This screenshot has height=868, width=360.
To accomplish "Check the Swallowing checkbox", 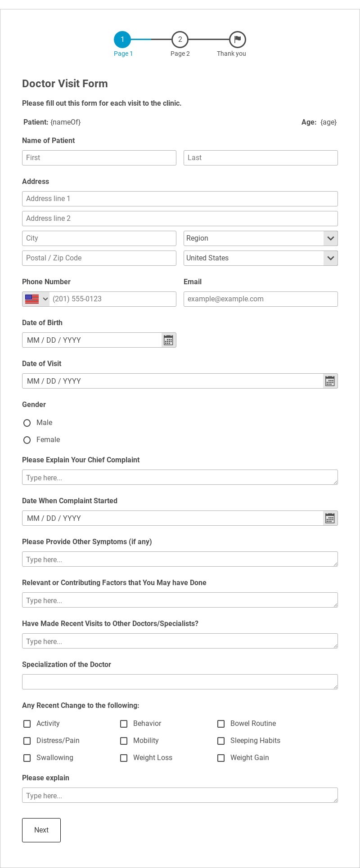I will pyautogui.click(x=27, y=758).
